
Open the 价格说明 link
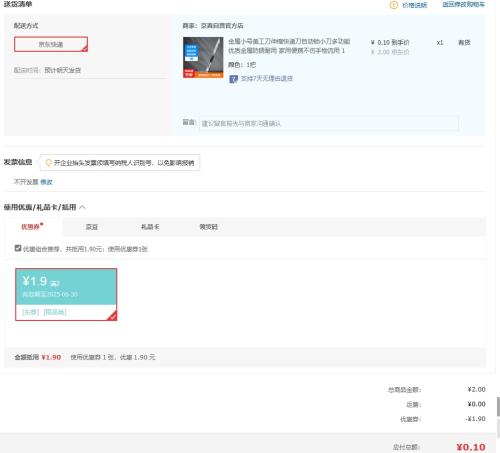click(x=414, y=5)
